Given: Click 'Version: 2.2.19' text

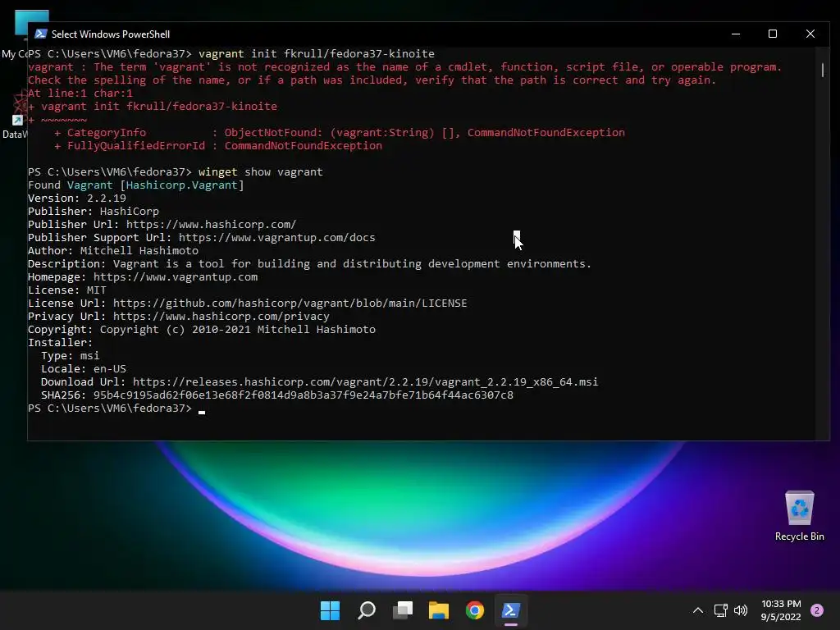Looking at the screenshot, I should coord(77,199).
